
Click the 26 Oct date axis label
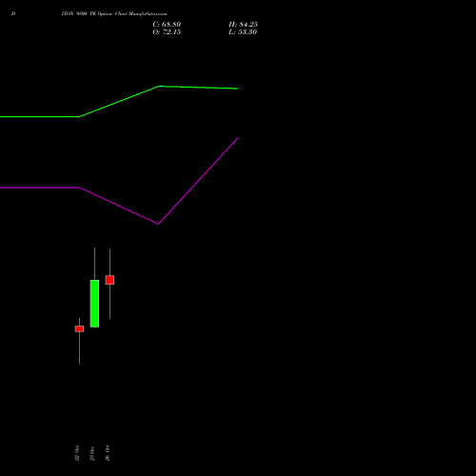(108, 453)
